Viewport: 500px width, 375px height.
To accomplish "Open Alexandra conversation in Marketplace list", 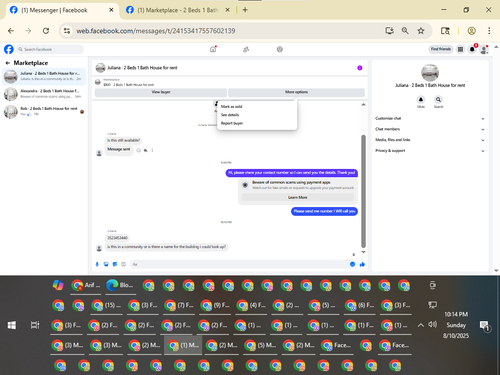I will (x=44, y=94).
